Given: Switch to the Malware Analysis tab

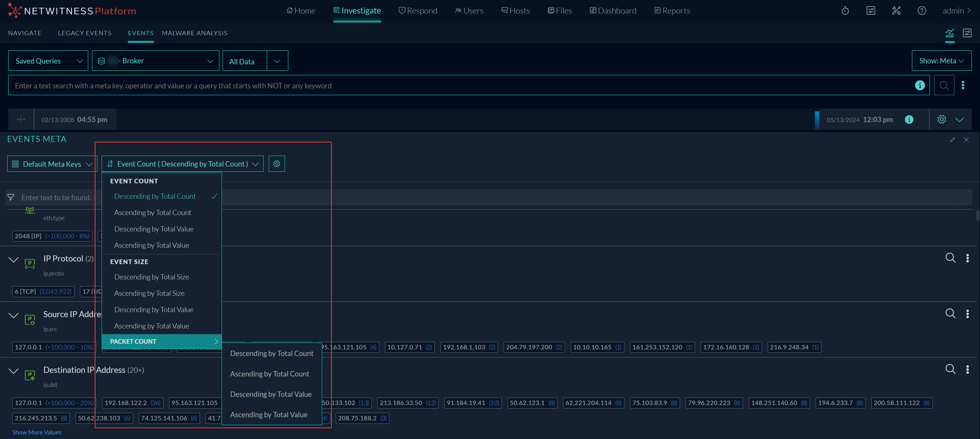Looking at the screenshot, I should click(194, 33).
